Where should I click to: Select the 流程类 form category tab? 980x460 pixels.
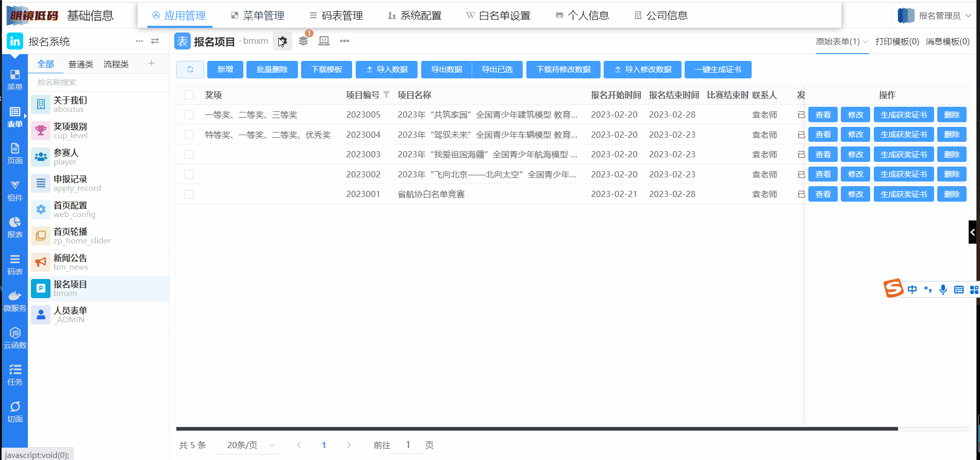[116, 64]
